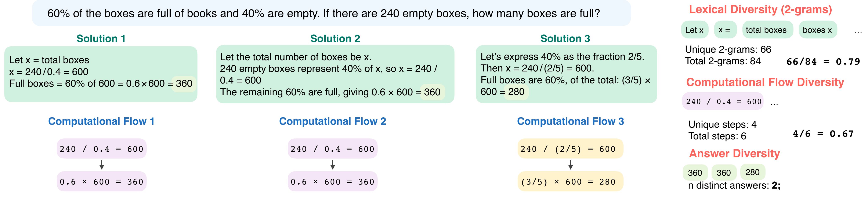
Task: Click the arrow in Computational Flow 1
Action: [x=101, y=165]
